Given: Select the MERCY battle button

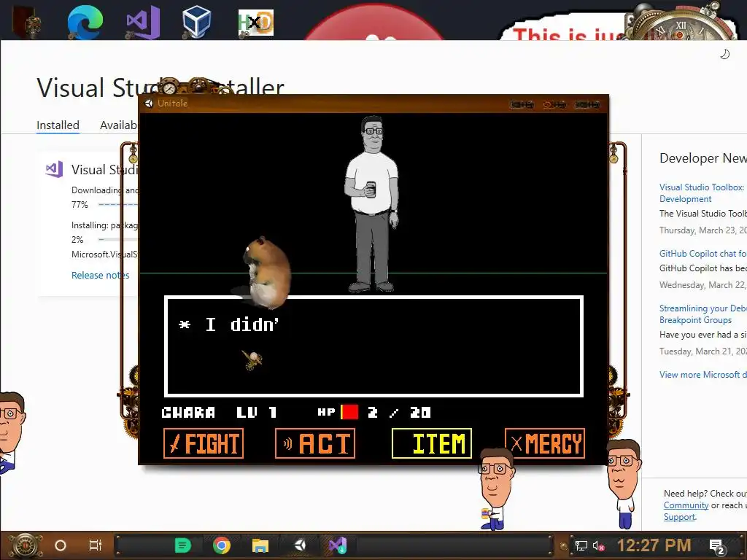Looking at the screenshot, I should (544, 443).
